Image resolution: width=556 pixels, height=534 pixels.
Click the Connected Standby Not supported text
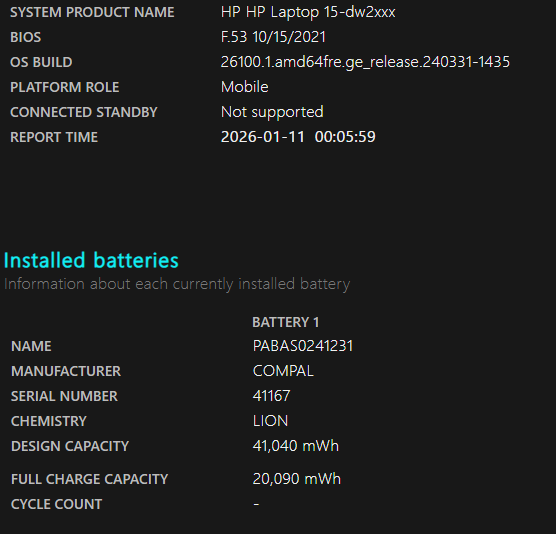pyautogui.click(x=272, y=112)
